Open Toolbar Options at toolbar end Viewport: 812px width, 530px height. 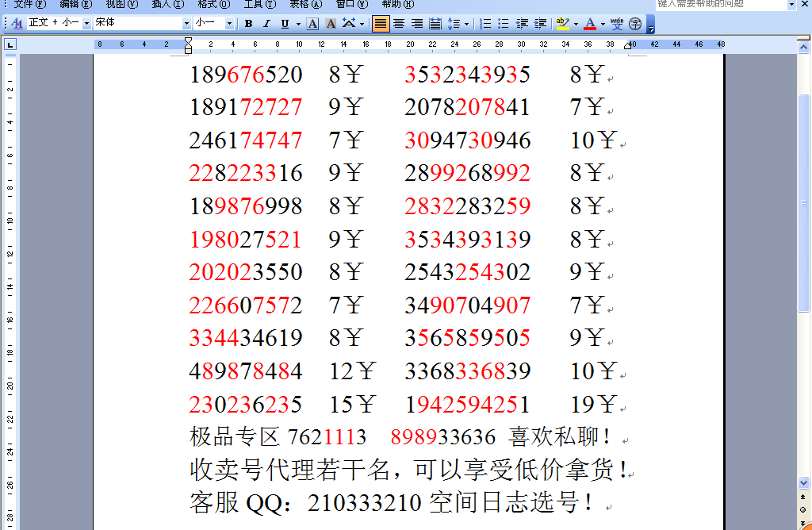[x=650, y=25]
